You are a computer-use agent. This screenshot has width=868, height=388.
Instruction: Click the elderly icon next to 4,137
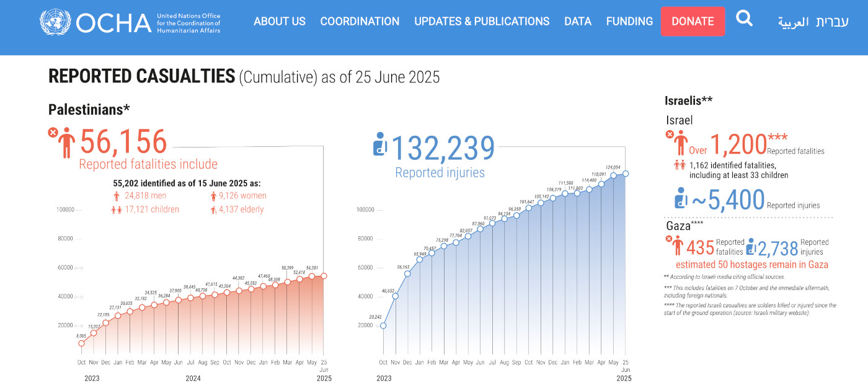tap(213, 210)
